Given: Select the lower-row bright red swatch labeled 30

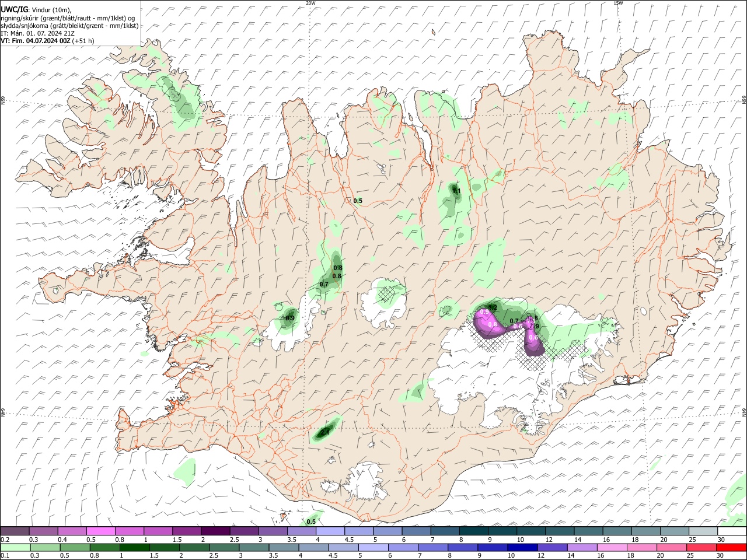Looking at the screenshot, I should (x=731, y=547).
